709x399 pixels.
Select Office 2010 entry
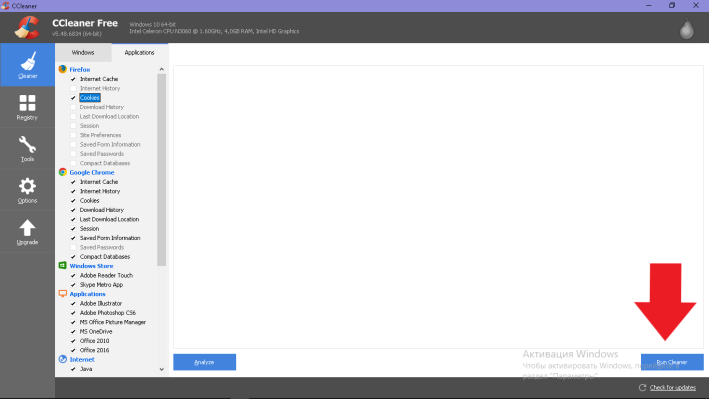tap(95, 341)
